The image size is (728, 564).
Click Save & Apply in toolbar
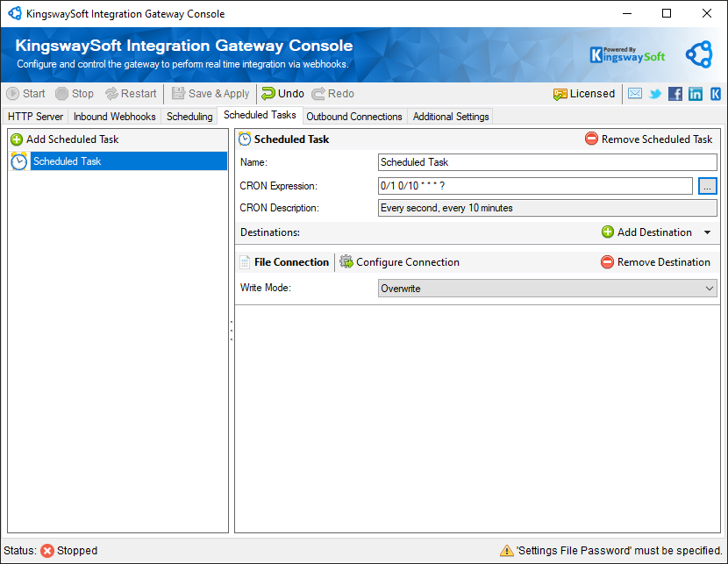(x=211, y=94)
